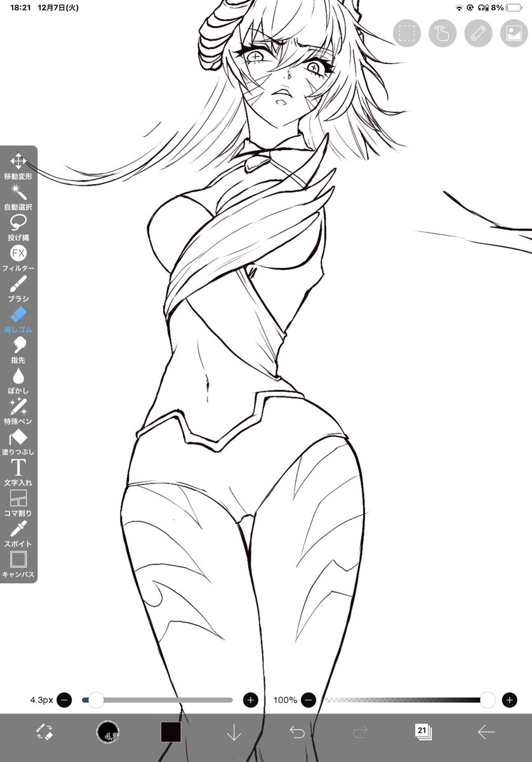
Task: Open the stabilizer finger-touch settings button
Action: (x=442, y=33)
